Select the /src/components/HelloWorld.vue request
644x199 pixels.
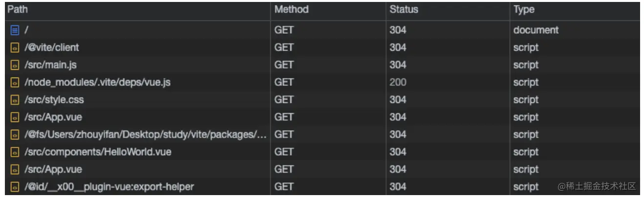coord(98,152)
